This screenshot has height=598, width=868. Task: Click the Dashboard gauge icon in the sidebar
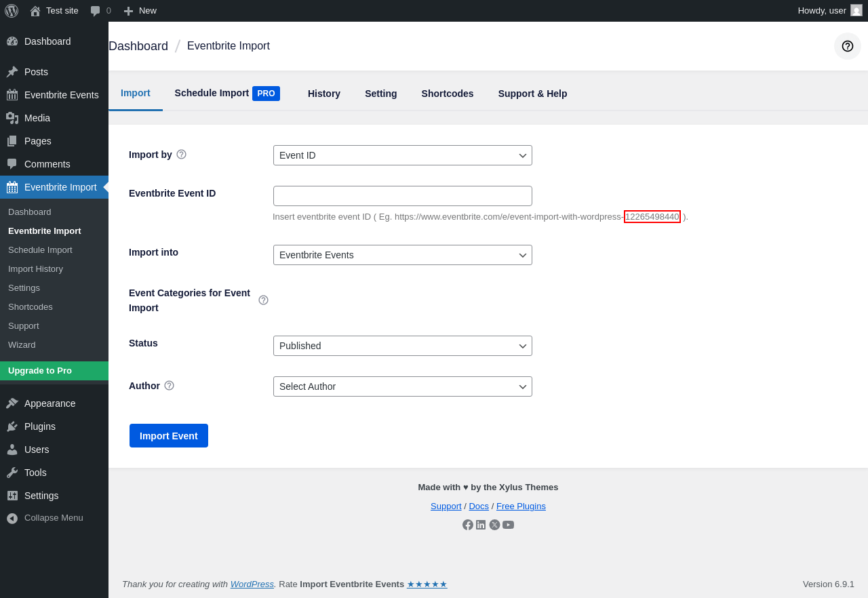[12, 41]
